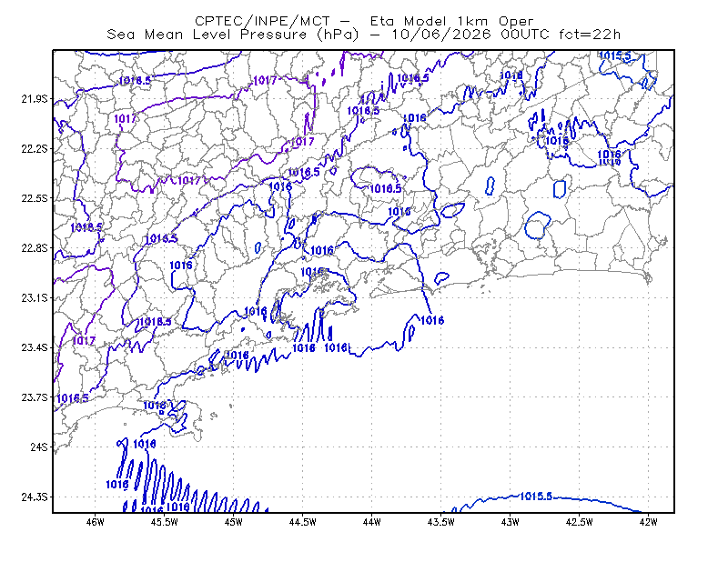728x562 pixels.
Task: Click the 1016.5 label near 23.7S on left edge
Action: pos(72,398)
